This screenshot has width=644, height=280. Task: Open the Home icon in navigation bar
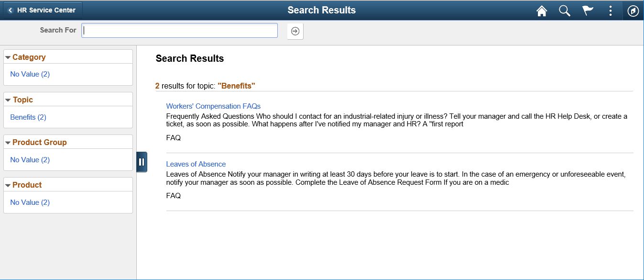point(542,10)
